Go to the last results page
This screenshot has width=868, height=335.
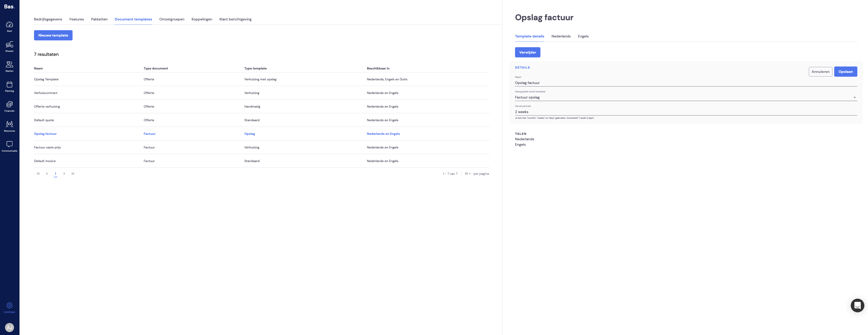73,174
